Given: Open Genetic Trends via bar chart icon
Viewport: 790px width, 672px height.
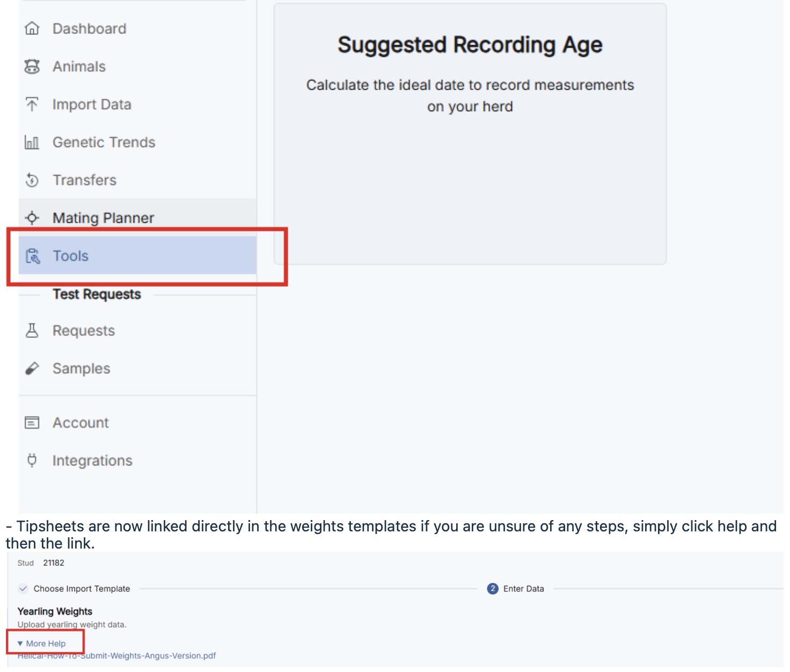Looking at the screenshot, I should click(32, 142).
